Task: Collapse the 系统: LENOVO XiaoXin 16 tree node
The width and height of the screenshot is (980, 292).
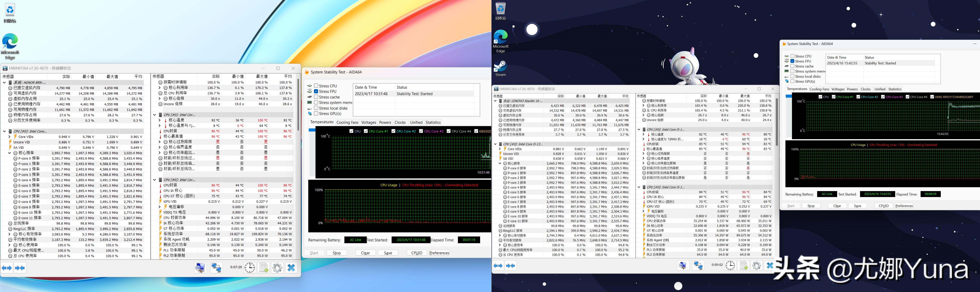Action: pyautogui.click(x=495, y=101)
